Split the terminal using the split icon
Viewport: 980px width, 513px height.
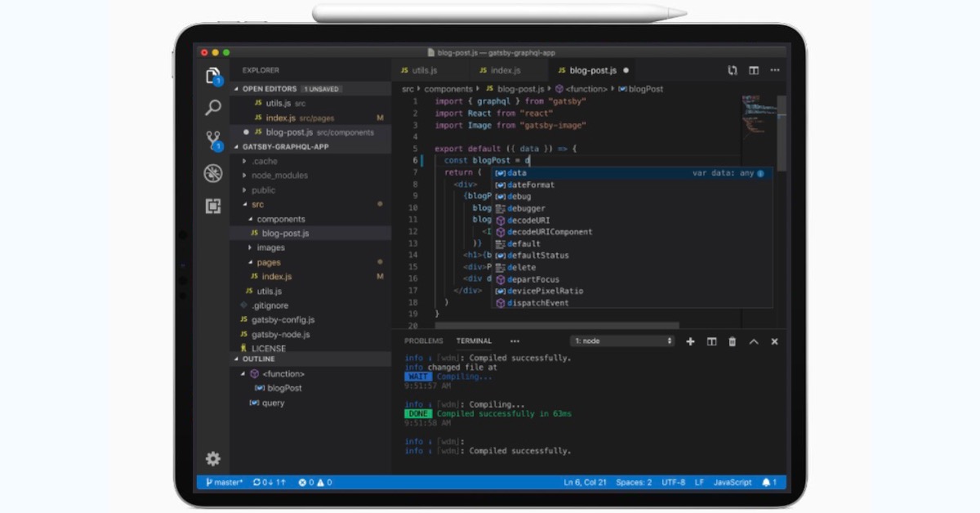coord(711,341)
